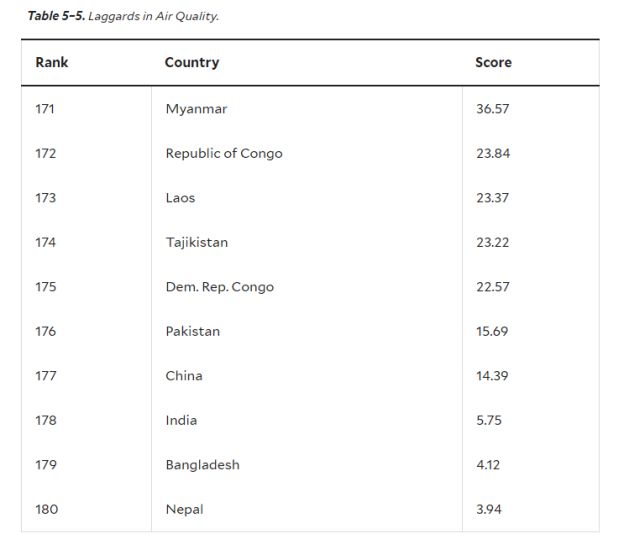Click the score value 36.57
Image resolution: width=624 pixels, height=545 pixels.
[493, 109]
